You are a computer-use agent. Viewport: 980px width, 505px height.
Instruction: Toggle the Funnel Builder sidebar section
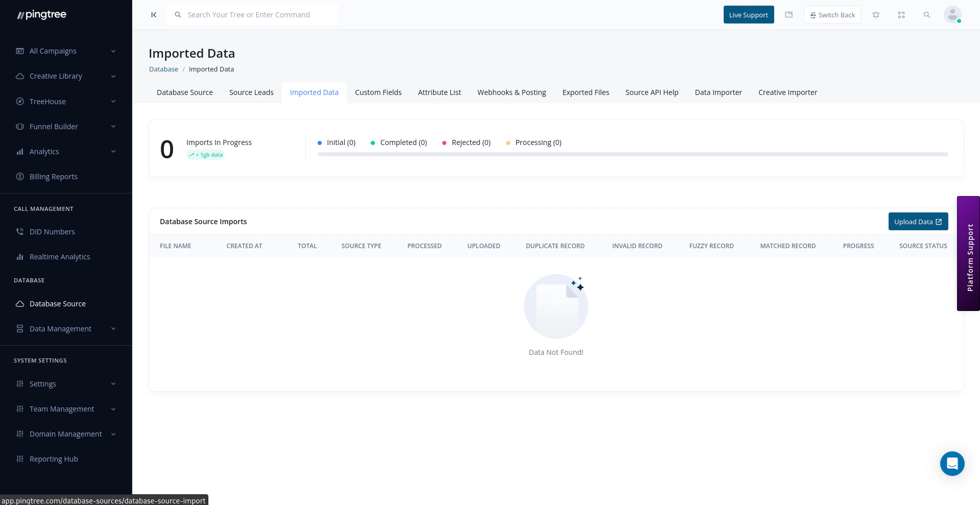point(54,126)
